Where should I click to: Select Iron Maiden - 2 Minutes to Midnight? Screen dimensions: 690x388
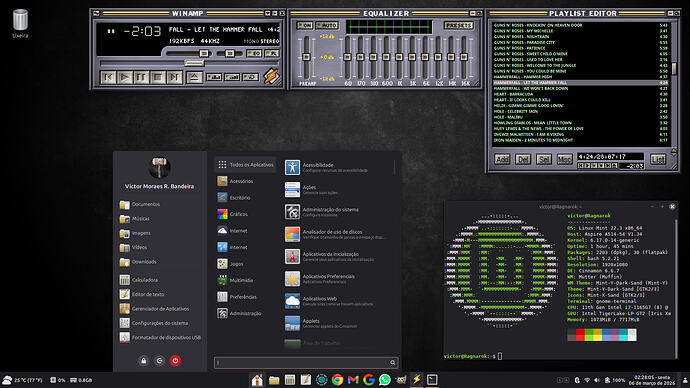click(x=581, y=140)
